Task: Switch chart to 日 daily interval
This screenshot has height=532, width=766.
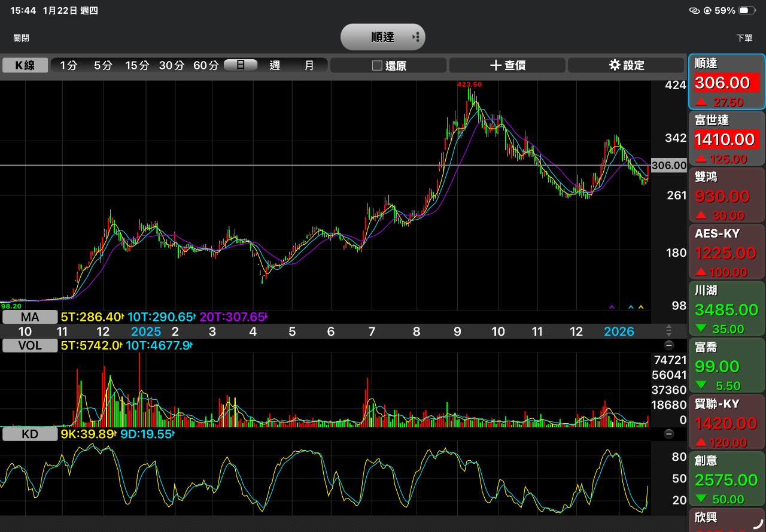Action: pyautogui.click(x=241, y=65)
